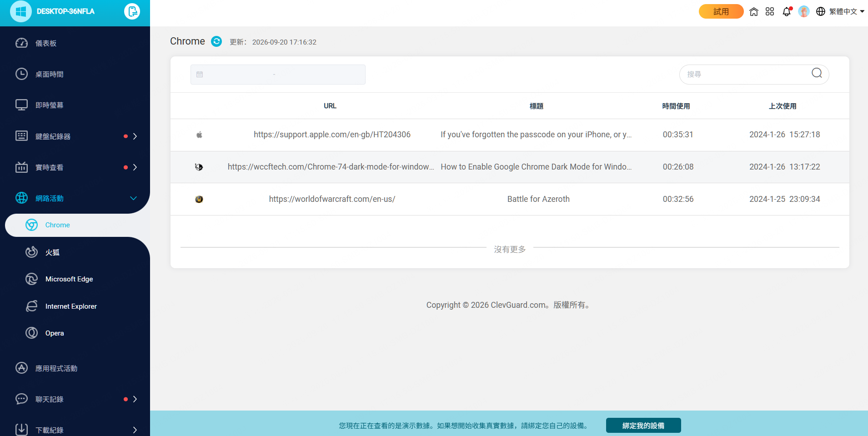868x436 pixels.
Task: Open the worldofwarcraft.com URL link
Action: 332,199
